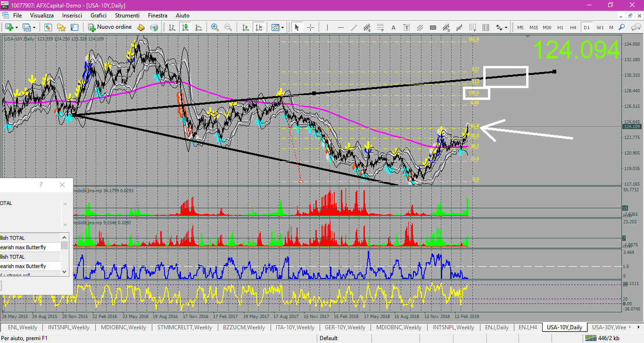Open the search magnifier icon
Image resolution: width=644 pixels, height=343 pixels.
click(622, 27)
